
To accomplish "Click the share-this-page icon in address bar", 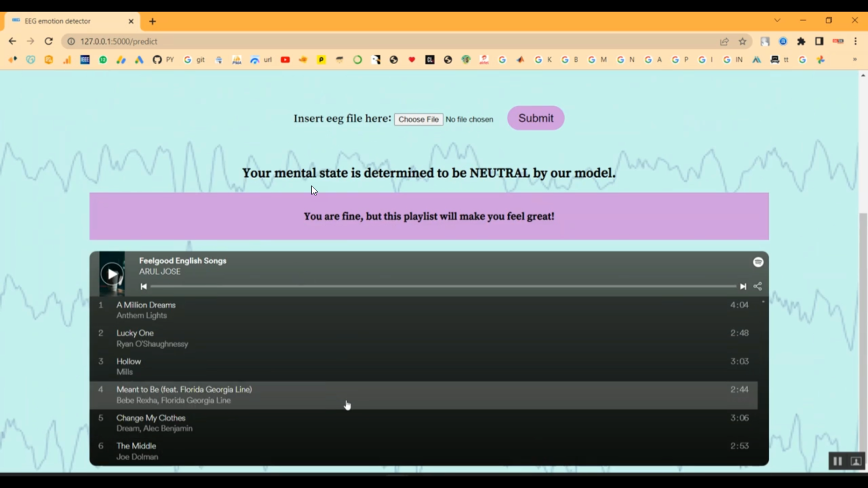I will tap(724, 41).
